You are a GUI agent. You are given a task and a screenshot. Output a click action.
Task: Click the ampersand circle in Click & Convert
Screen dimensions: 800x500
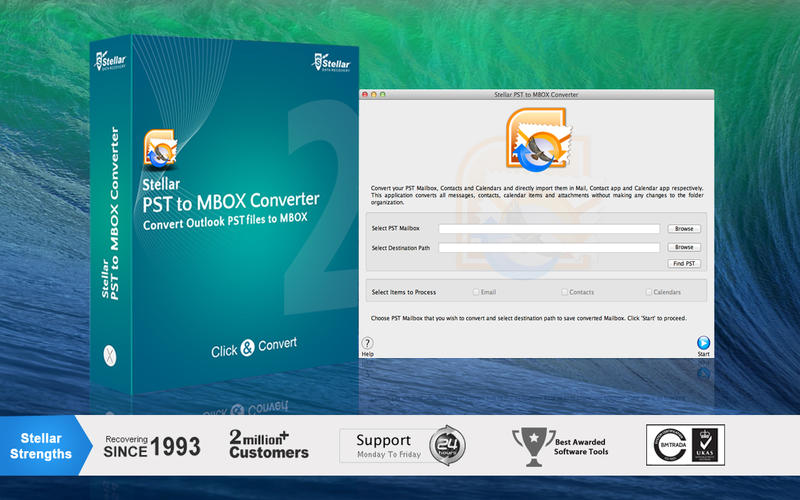click(x=247, y=347)
